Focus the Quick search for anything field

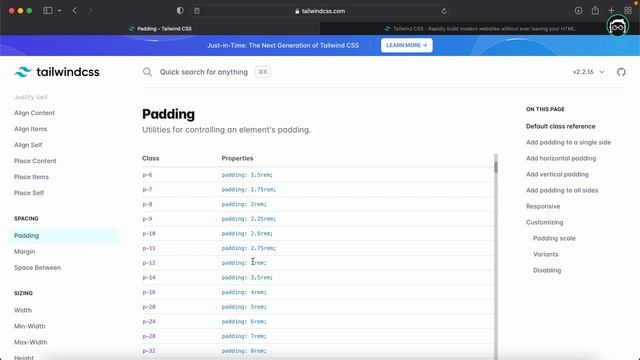click(204, 72)
